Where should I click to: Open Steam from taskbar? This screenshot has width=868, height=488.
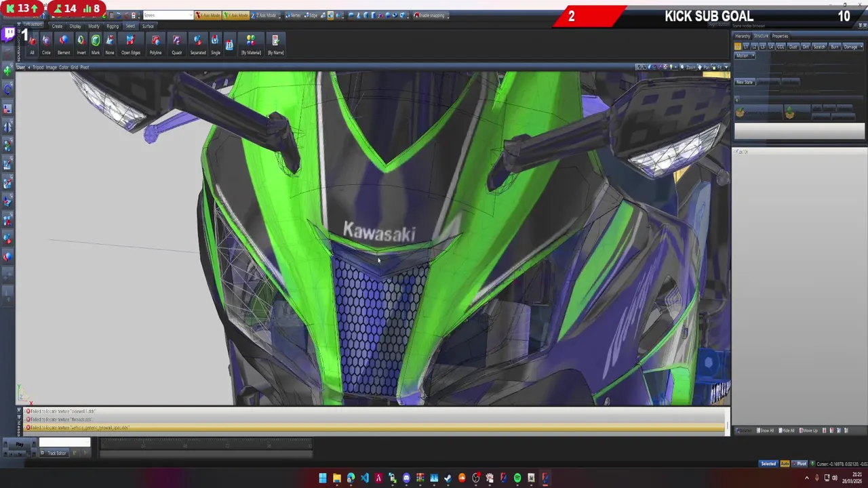tap(448, 478)
